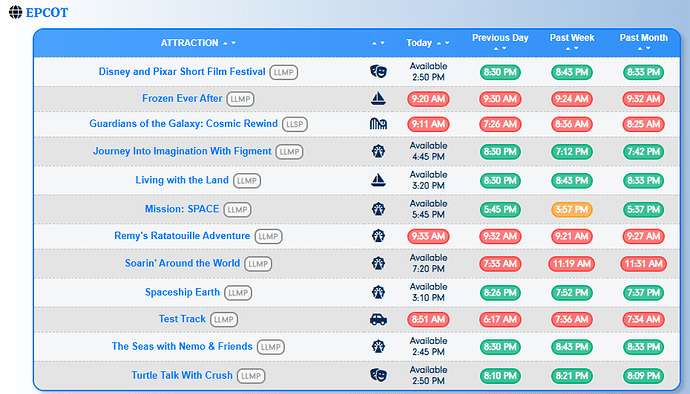Open Guardians of the Galaxy: Cosmic Rewind link
Screen dimensions: 690x394
coord(183,123)
